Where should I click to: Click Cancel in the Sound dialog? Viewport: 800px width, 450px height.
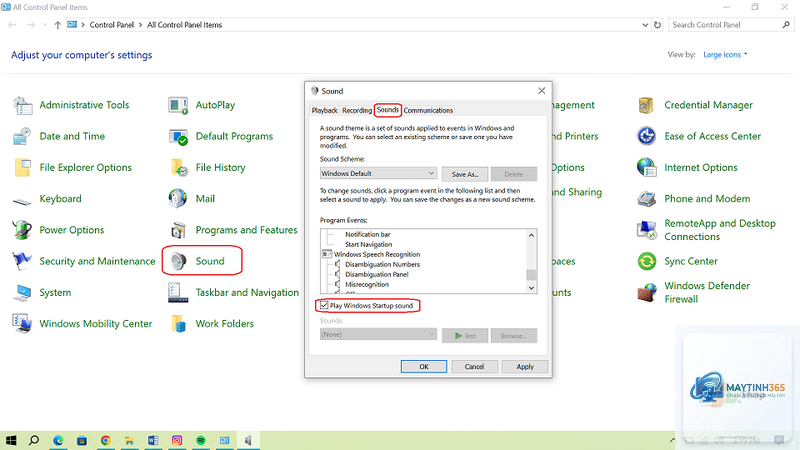pyautogui.click(x=474, y=366)
